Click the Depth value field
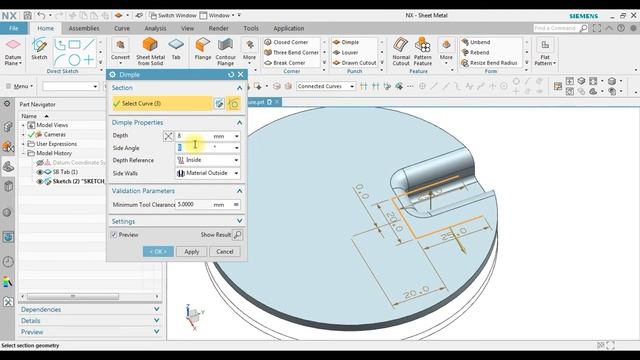The height and width of the screenshot is (360, 640). [194, 136]
